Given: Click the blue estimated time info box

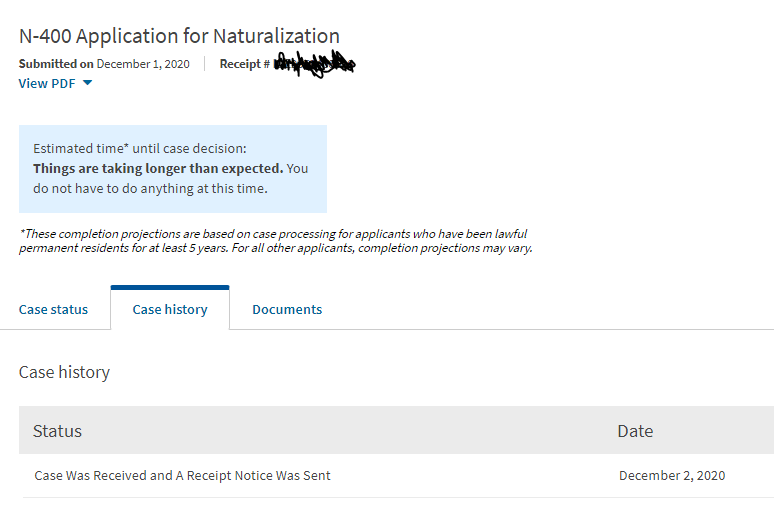Looking at the screenshot, I should click(x=172, y=168).
